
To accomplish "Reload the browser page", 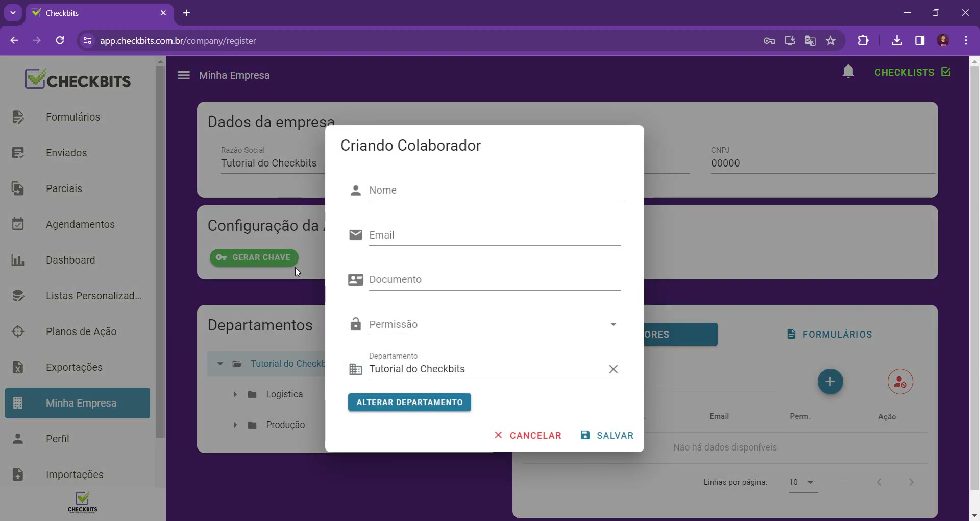I will tap(60, 40).
